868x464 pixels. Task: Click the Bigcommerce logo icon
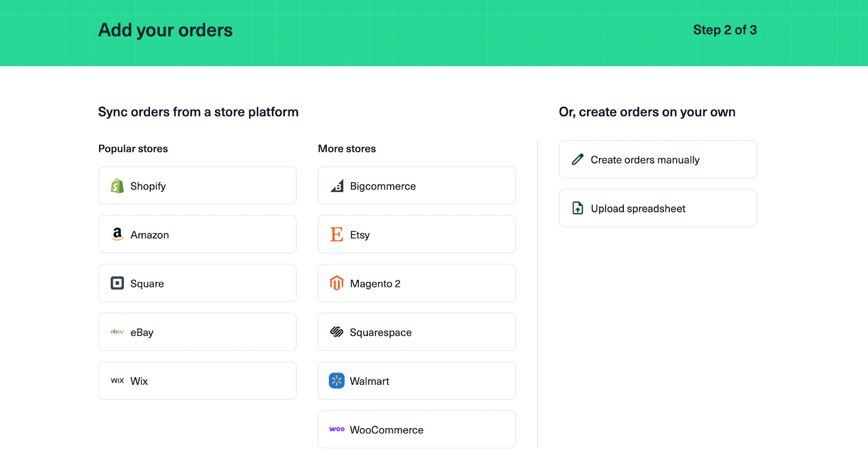(x=337, y=186)
